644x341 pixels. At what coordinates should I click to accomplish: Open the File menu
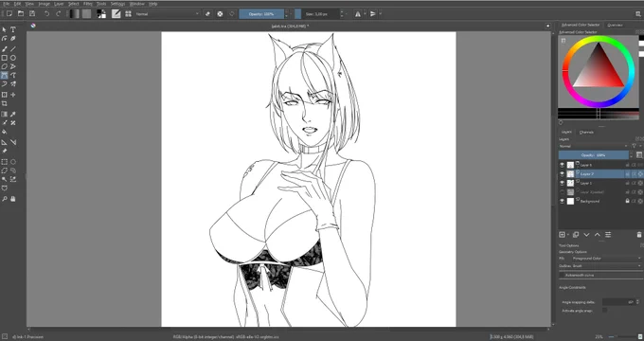click(x=7, y=4)
